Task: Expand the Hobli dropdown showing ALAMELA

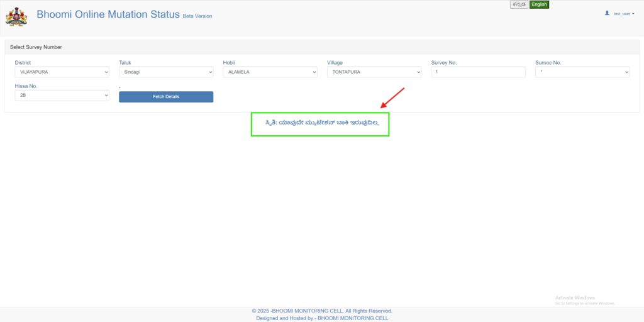Action: (270, 72)
